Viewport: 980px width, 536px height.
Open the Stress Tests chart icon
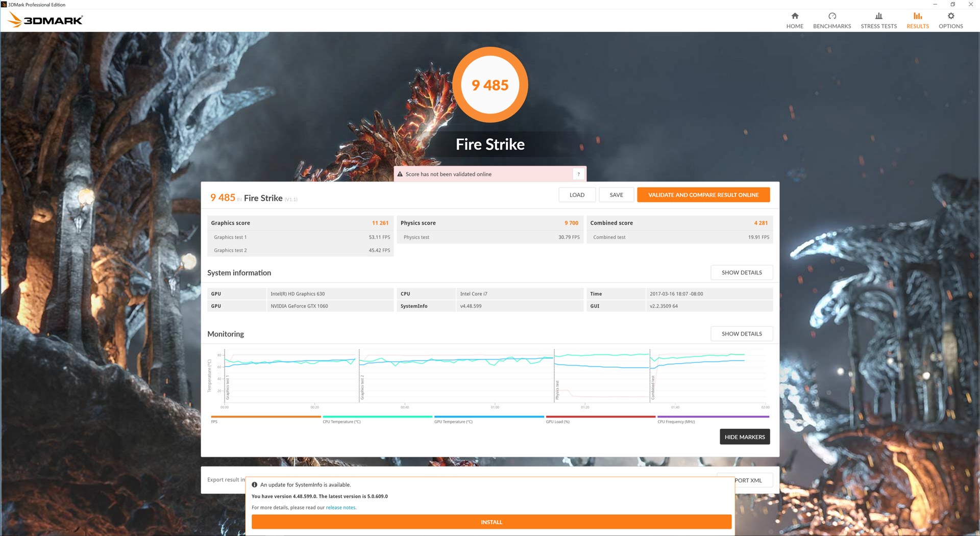click(878, 16)
